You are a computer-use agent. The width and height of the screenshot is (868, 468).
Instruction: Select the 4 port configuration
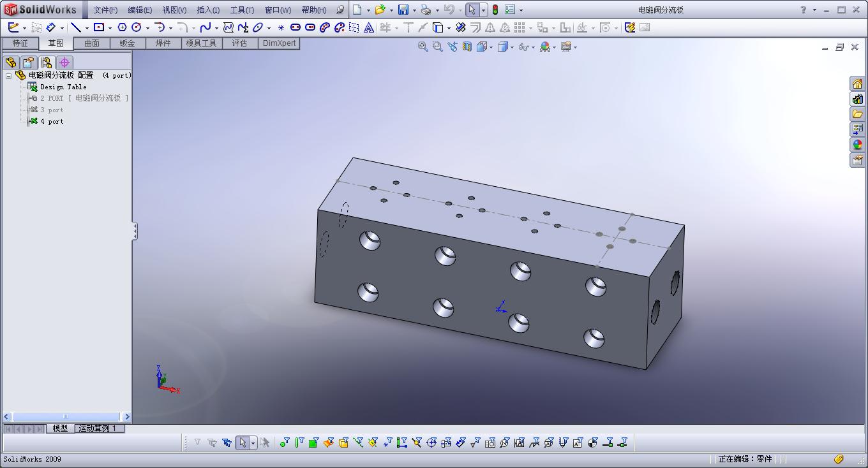[52, 121]
